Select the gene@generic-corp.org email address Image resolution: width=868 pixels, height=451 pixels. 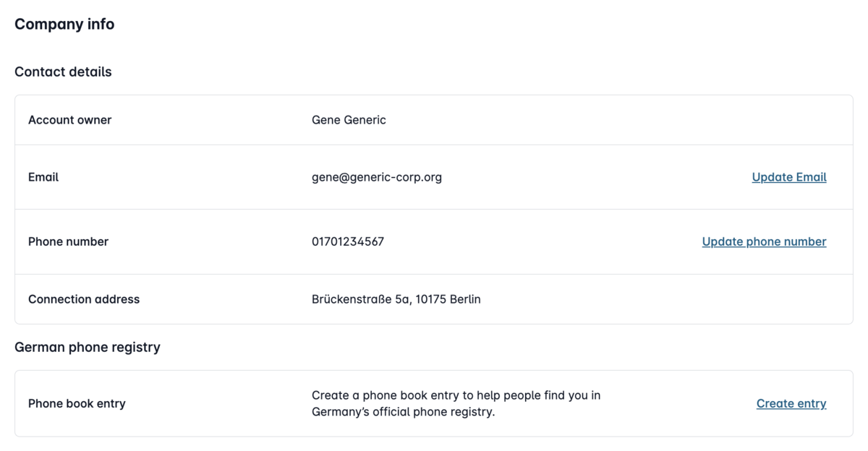tap(376, 177)
